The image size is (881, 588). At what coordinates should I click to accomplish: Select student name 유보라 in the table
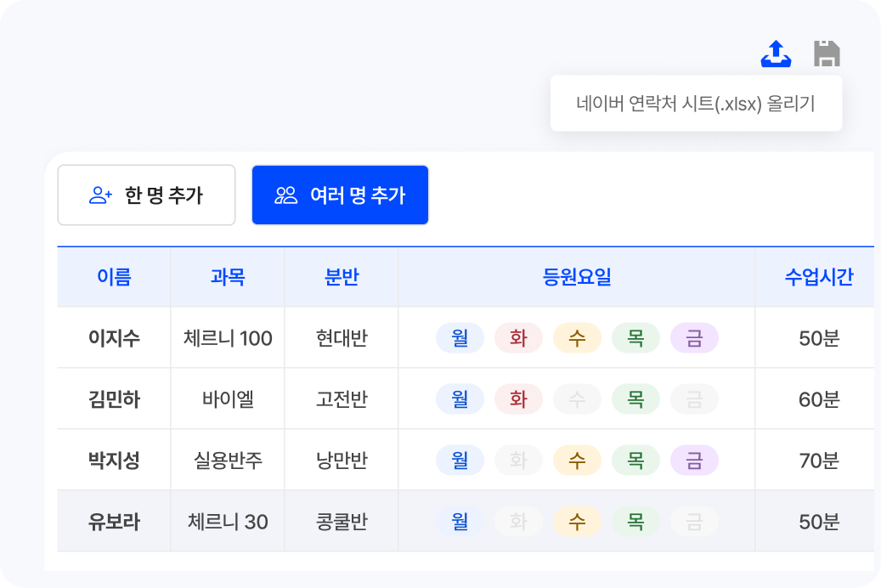coord(113,520)
